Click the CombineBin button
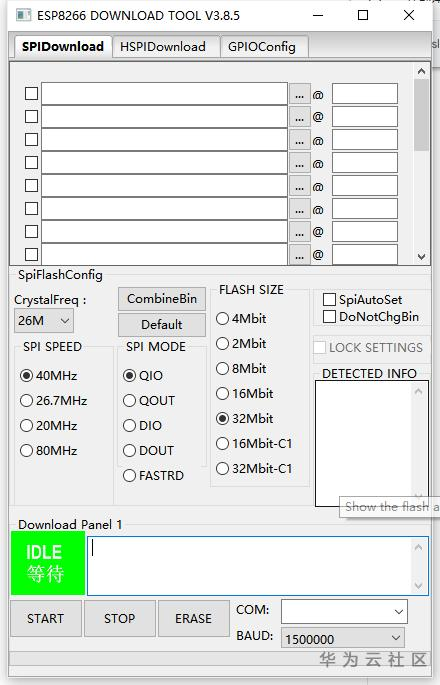 (162, 299)
